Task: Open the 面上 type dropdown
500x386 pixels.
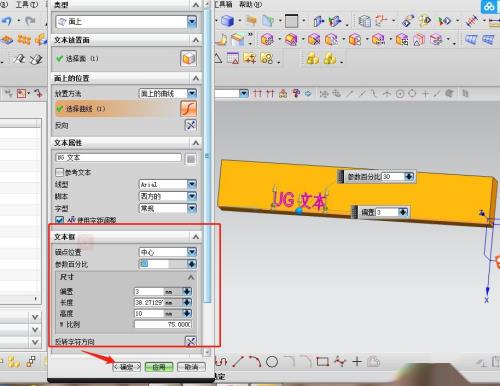Action: tap(192, 22)
